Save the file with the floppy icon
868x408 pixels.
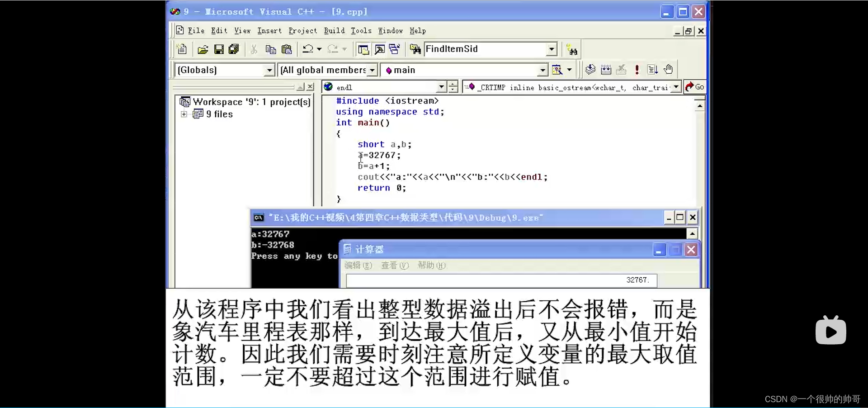coord(219,49)
